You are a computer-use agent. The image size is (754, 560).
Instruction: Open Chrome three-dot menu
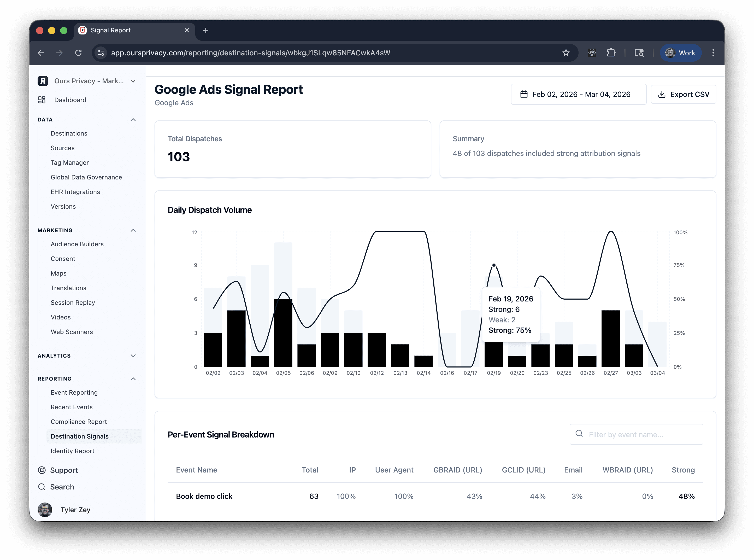713,53
